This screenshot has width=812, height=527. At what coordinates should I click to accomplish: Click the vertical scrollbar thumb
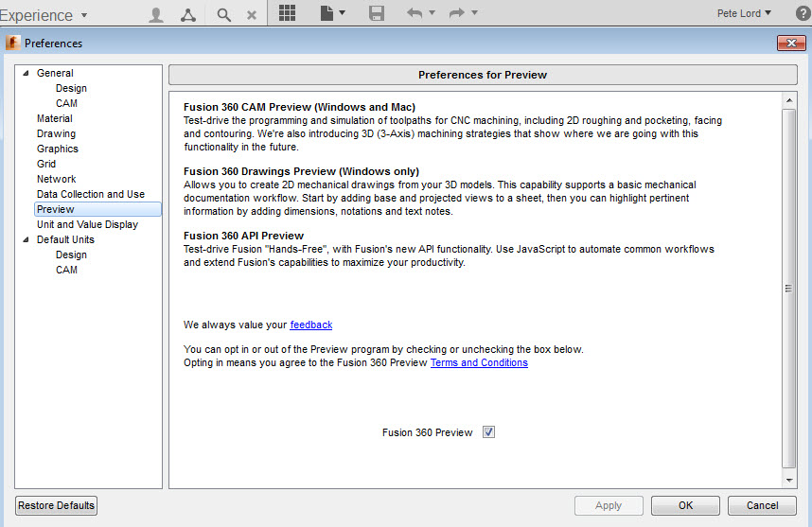pyautogui.click(x=788, y=289)
